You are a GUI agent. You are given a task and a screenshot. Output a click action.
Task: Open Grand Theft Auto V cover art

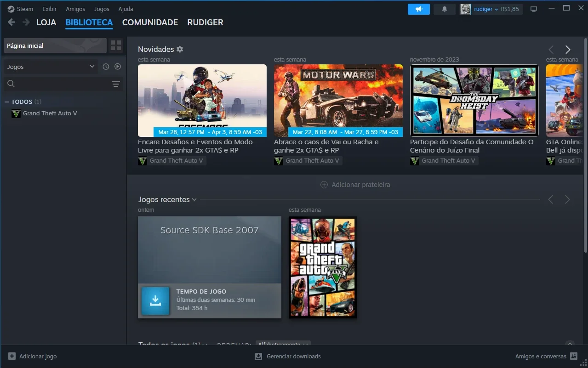[x=323, y=267]
